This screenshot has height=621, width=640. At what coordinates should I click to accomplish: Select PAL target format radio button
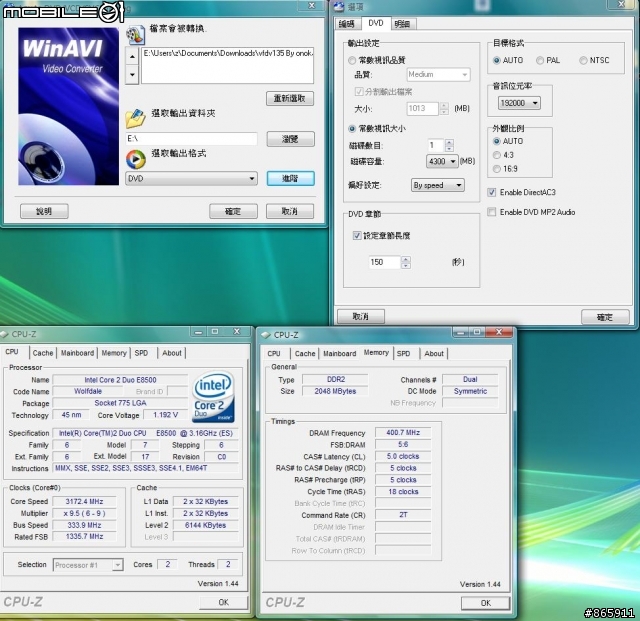(x=540, y=60)
